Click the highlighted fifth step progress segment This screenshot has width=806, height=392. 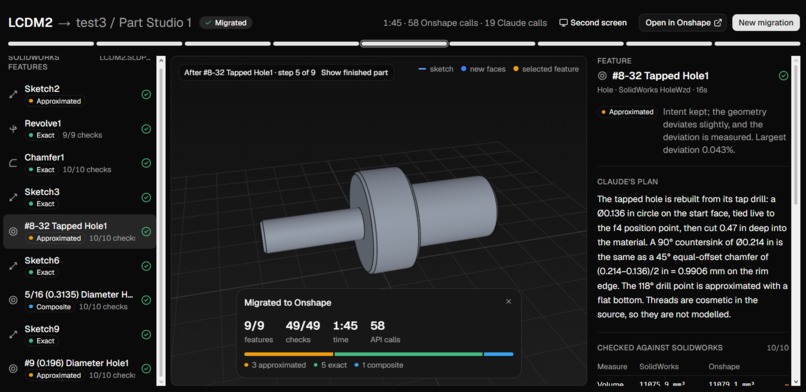click(405, 44)
